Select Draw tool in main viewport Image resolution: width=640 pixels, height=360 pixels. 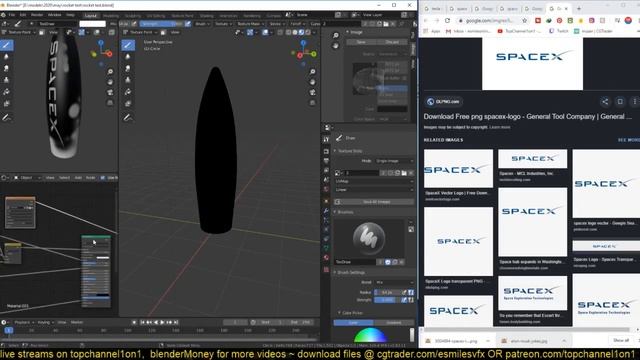128,45
